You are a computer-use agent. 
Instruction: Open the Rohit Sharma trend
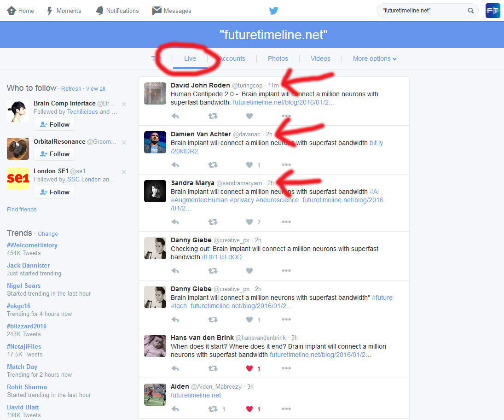[27, 387]
